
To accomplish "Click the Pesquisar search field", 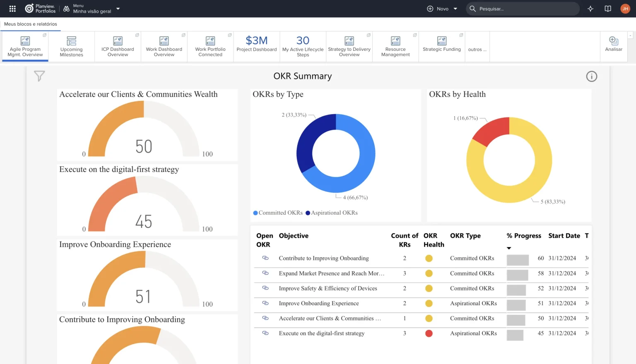I will point(523,9).
